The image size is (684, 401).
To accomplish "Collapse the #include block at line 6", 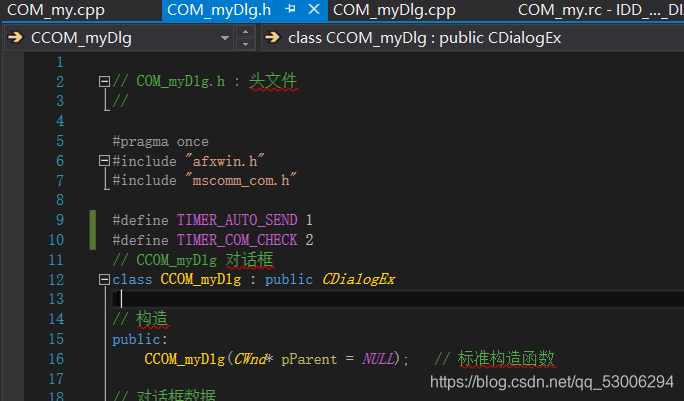I will coord(104,161).
